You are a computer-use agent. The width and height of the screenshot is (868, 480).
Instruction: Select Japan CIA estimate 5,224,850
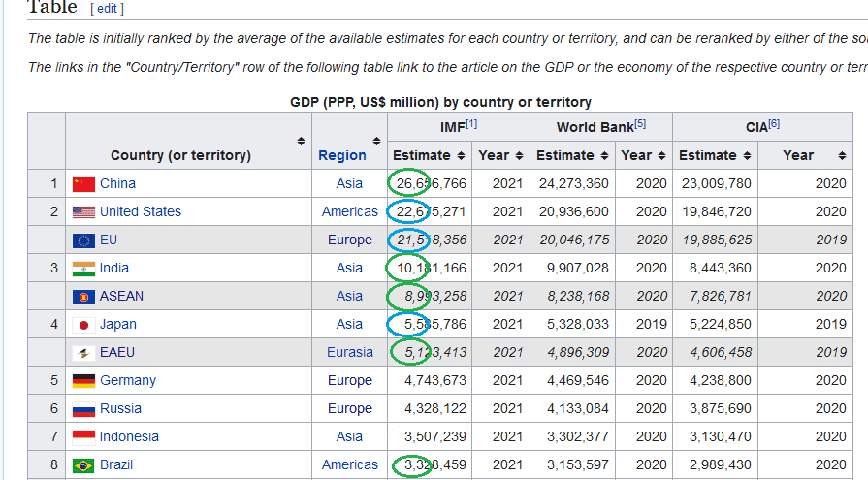coord(721,324)
